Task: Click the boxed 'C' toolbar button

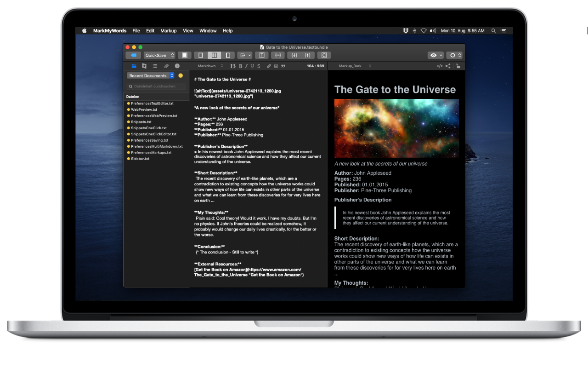Action: pyautogui.click(x=324, y=55)
